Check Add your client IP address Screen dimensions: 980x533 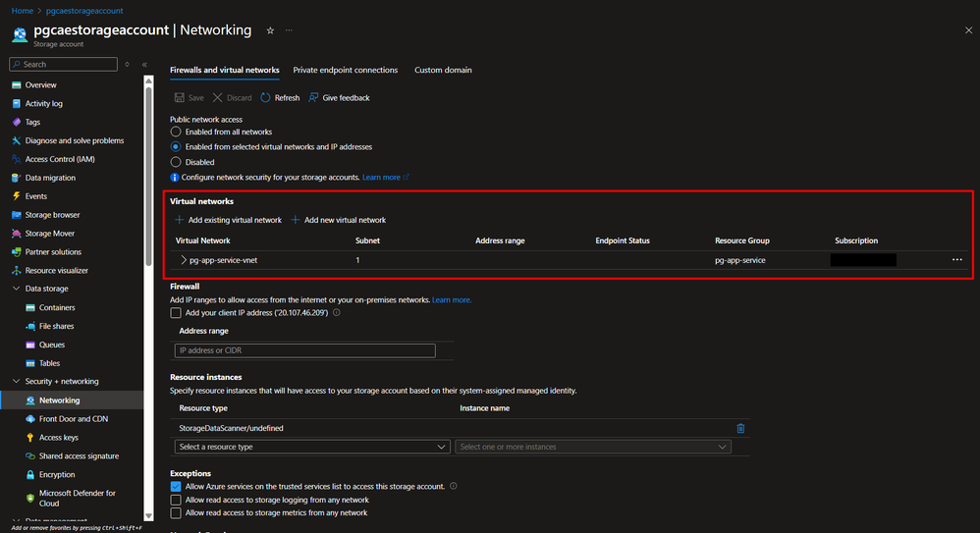(x=176, y=312)
